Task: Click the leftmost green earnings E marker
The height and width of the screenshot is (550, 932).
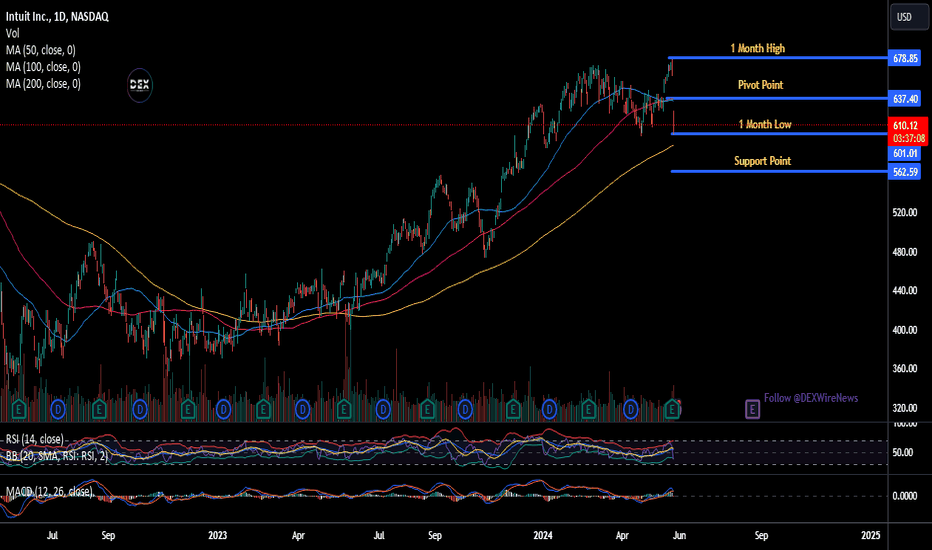Action: (x=18, y=409)
